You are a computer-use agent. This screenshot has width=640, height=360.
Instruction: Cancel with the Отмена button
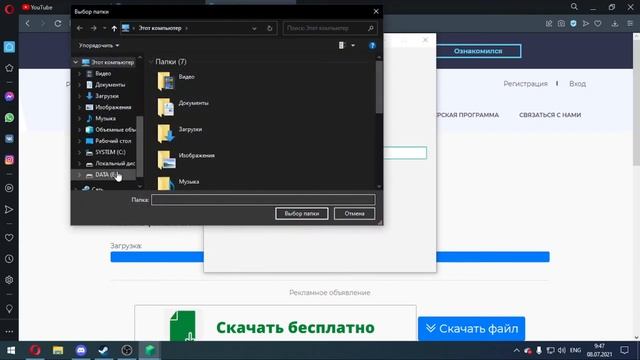354,213
